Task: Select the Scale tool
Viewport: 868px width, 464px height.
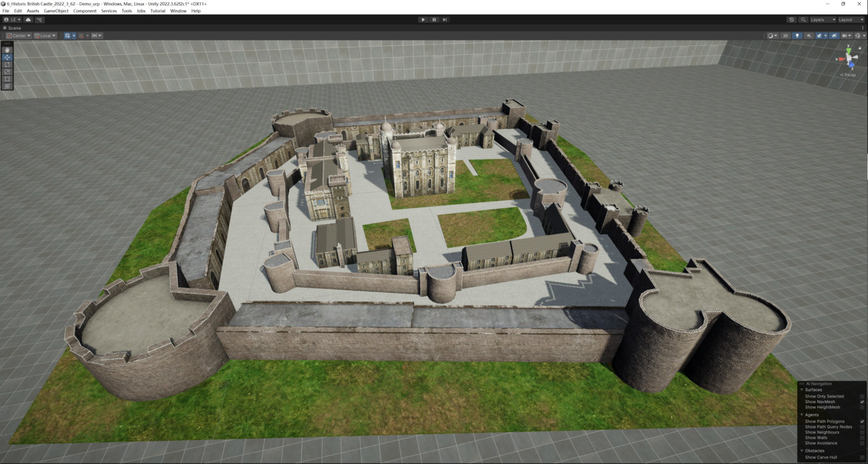Action: (7, 72)
